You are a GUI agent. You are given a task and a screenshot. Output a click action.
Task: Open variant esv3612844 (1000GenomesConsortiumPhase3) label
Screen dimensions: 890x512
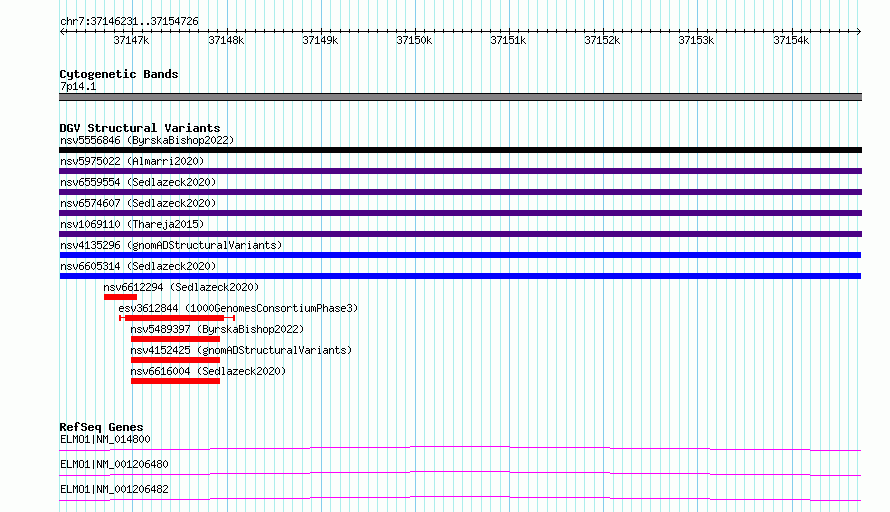(x=238, y=308)
